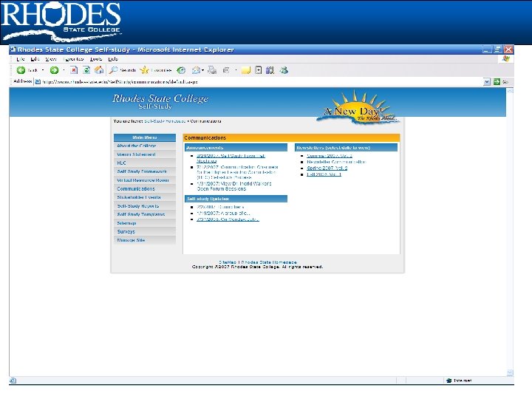Open Self-Study Reports menu item
The image size is (532, 399).
(145, 206)
